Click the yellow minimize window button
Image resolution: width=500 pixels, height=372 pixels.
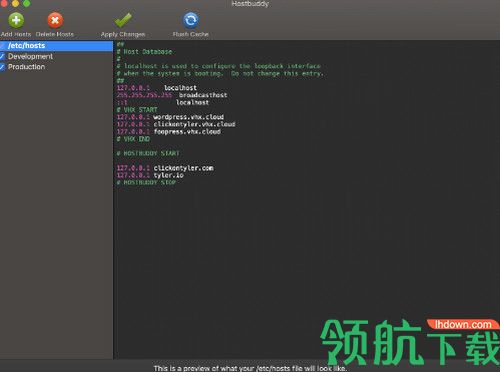point(15,3)
